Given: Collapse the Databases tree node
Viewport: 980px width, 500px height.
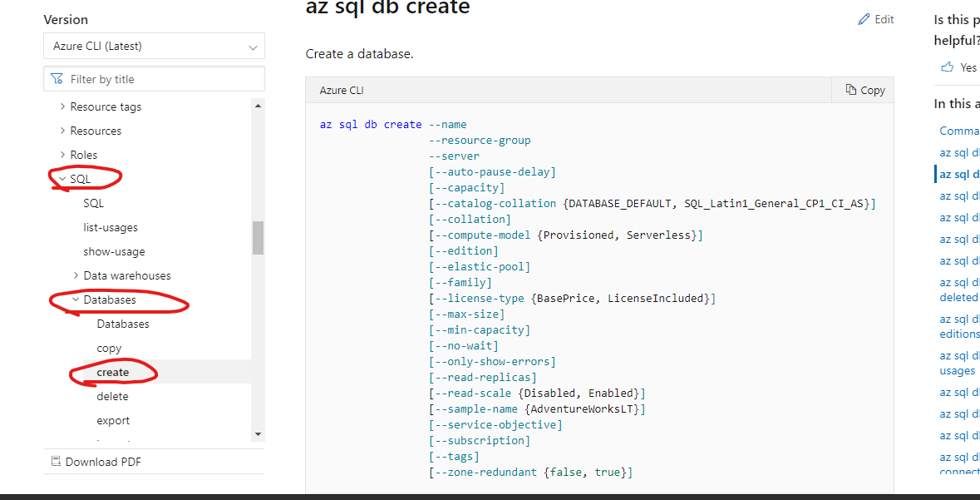Looking at the screenshot, I should pyautogui.click(x=76, y=300).
